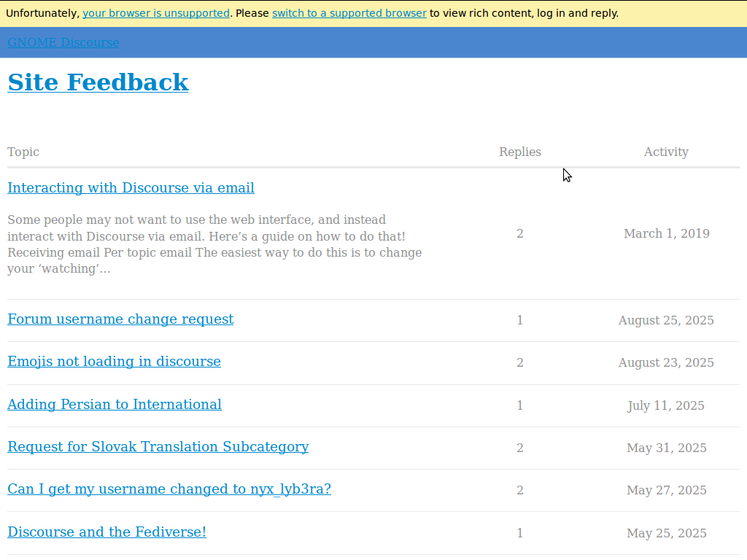Click the March 1, 2019 activity date
The width and height of the screenshot is (747, 560).
coord(666,233)
